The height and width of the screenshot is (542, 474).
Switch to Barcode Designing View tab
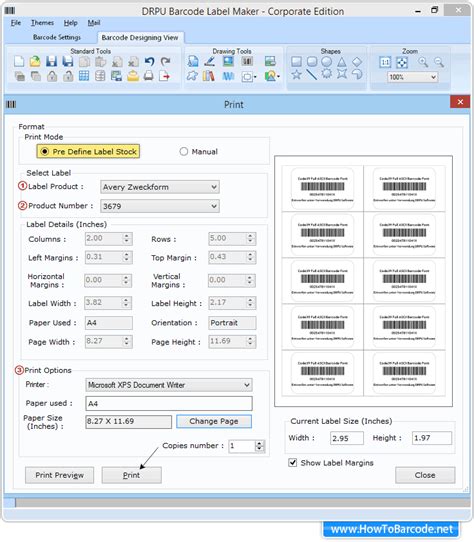click(x=140, y=37)
